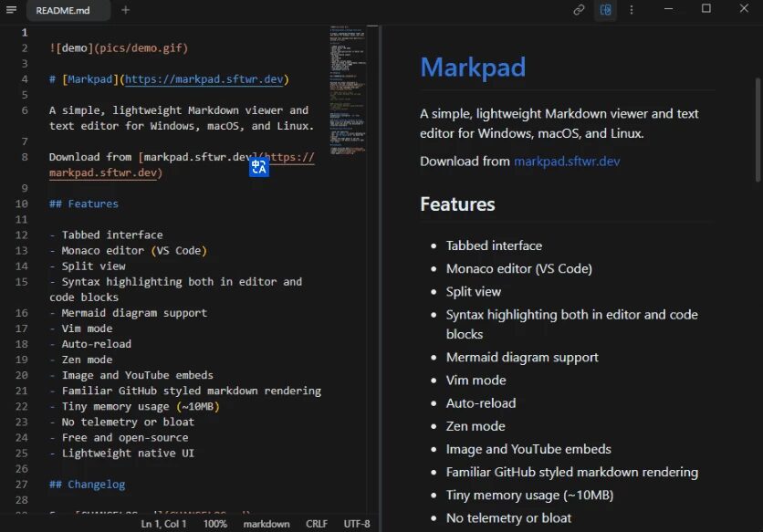Click 'Monaco editor (VS Code)' bullet in preview

[x=519, y=268]
